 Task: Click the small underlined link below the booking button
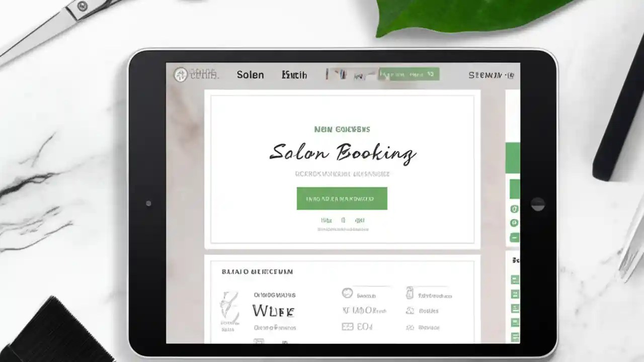click(x=342, y=229)
